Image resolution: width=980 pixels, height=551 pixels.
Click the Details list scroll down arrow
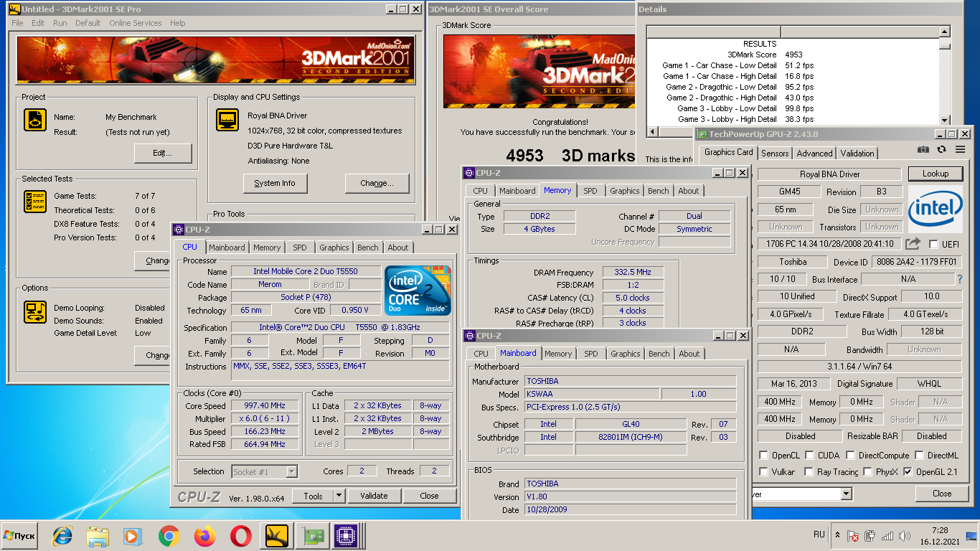[945, 121]
